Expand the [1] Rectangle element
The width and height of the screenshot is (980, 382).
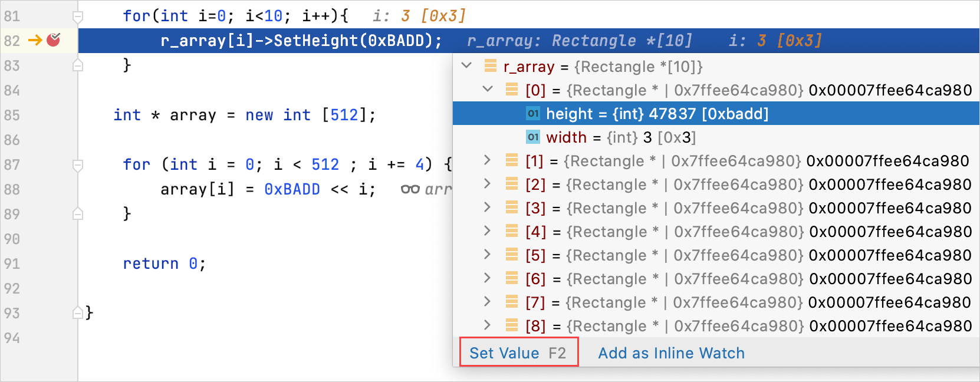[487, 160]
